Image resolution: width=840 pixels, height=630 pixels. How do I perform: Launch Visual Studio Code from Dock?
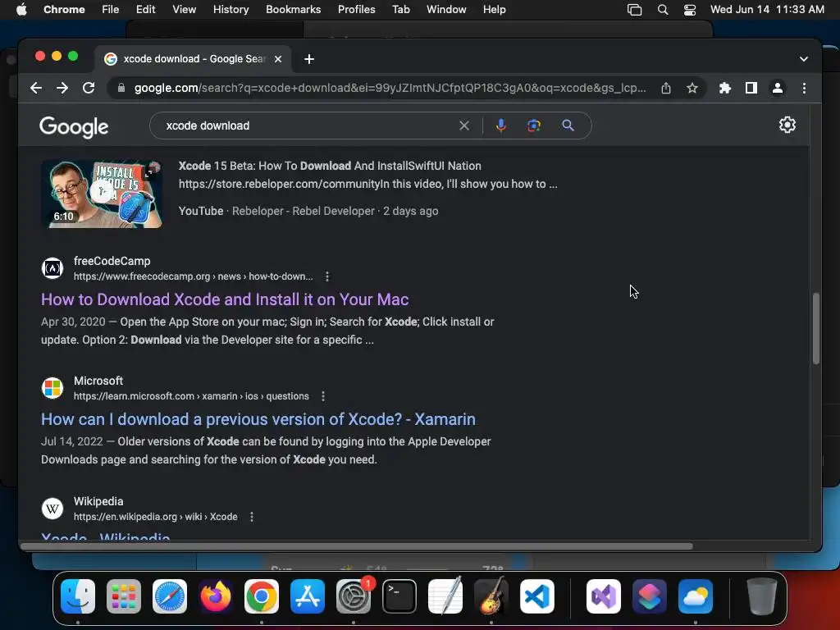(x=536, y=596)
